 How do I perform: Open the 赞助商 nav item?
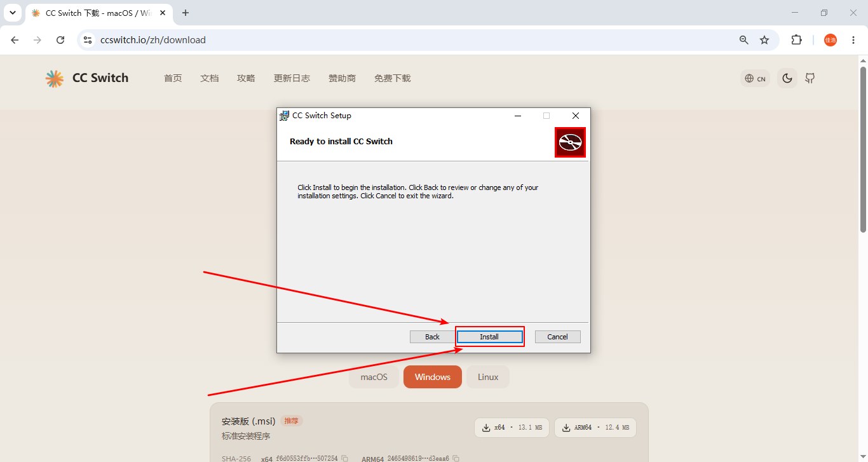342,78
